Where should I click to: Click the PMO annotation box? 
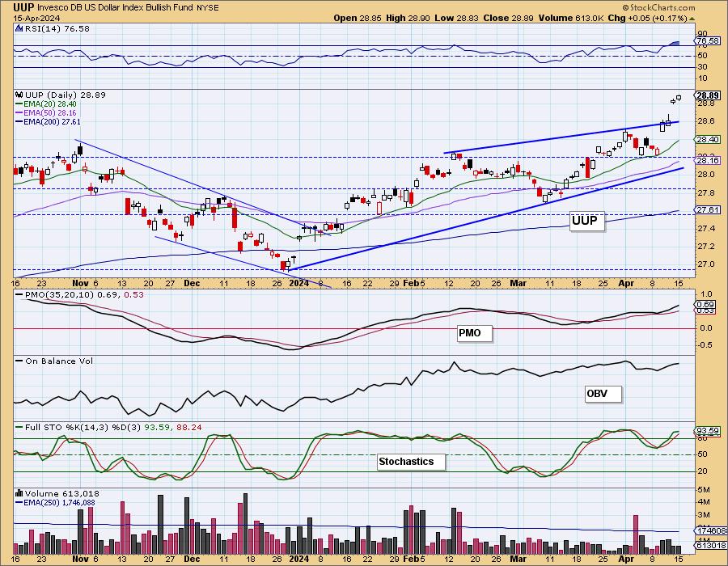pos(474,333)
